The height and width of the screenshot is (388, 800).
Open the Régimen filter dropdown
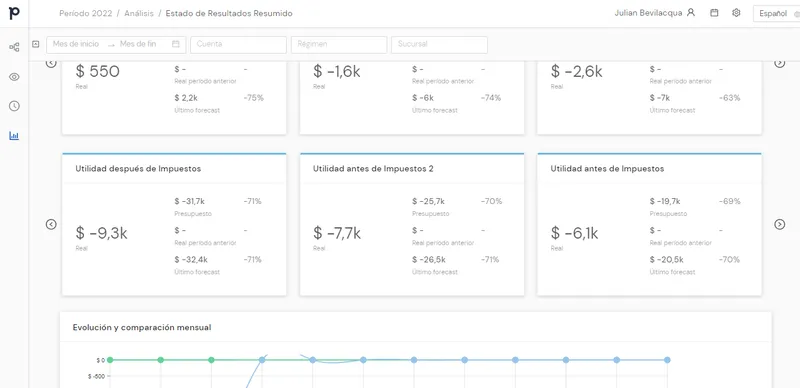coord(339,44)
